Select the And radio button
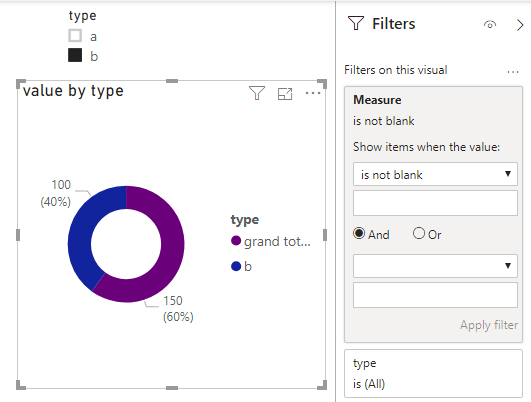The width and height of the screenshot is (531, 402). (359, 233)
